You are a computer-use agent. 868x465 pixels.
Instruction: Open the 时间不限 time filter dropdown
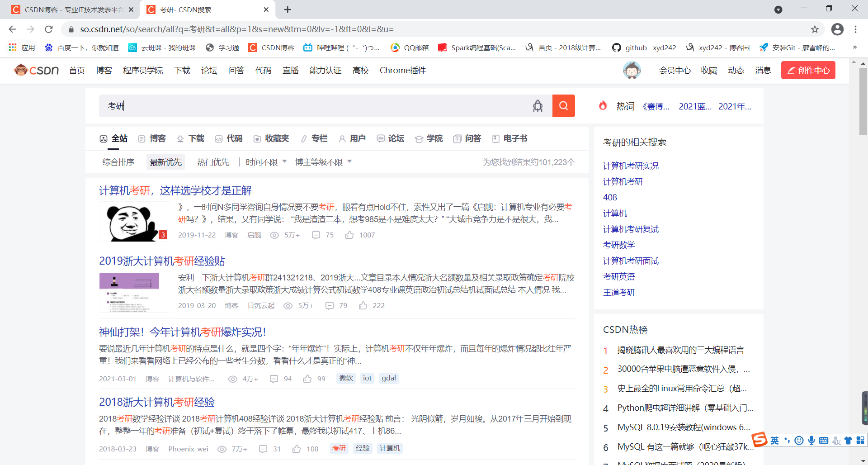pyautogui.click(x=266, y=162)
